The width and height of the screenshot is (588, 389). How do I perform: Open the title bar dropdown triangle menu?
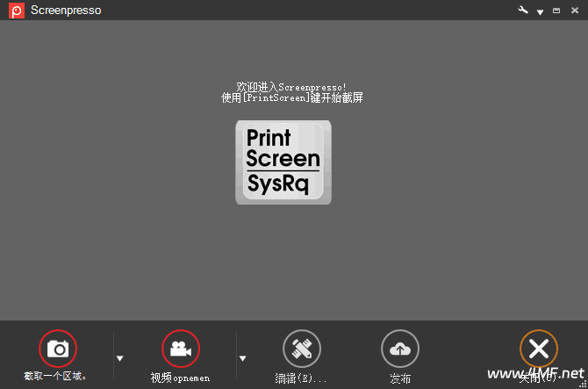click(x=540, y=11)
